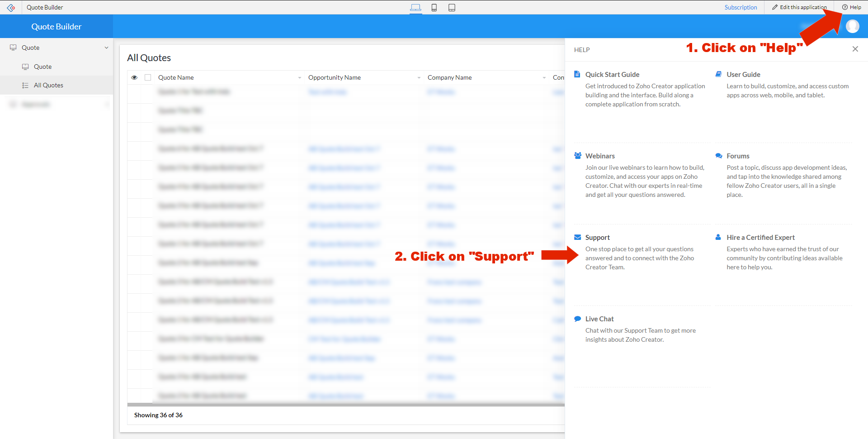Open the Quote form in sidebar
The height and width of the screenshot is (439, 868).
coord(42,67)
